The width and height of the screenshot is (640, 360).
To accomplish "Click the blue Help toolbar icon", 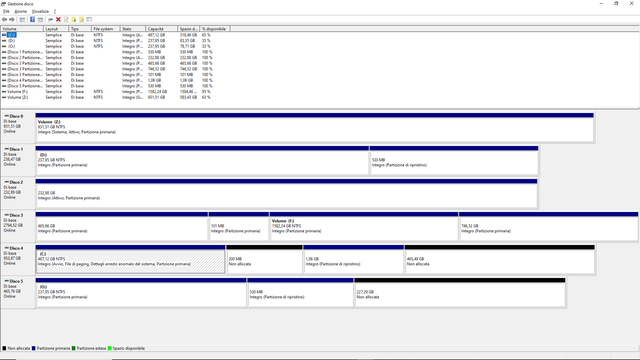I will 32,19.
